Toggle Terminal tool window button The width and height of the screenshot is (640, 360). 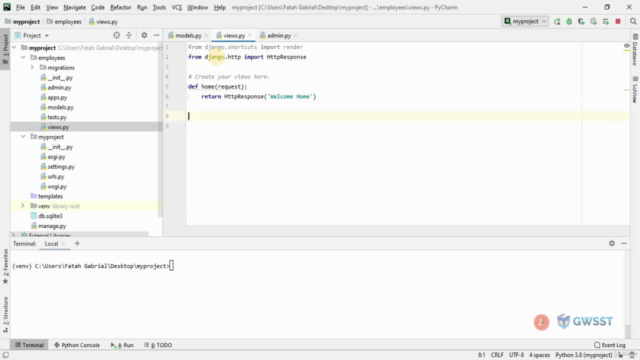click(x=29, y=345)
